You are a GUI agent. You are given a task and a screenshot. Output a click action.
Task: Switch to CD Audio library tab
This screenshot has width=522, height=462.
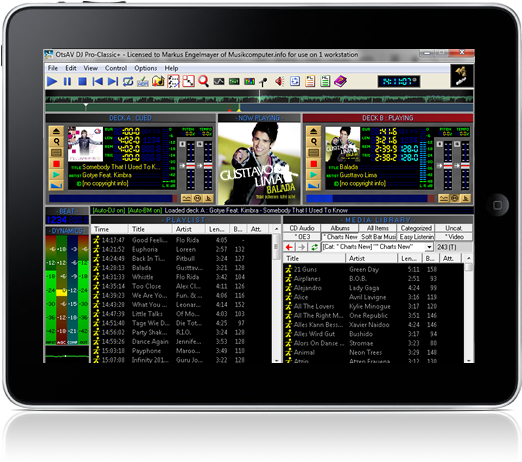pyautogui.click(x=302, y=228)
